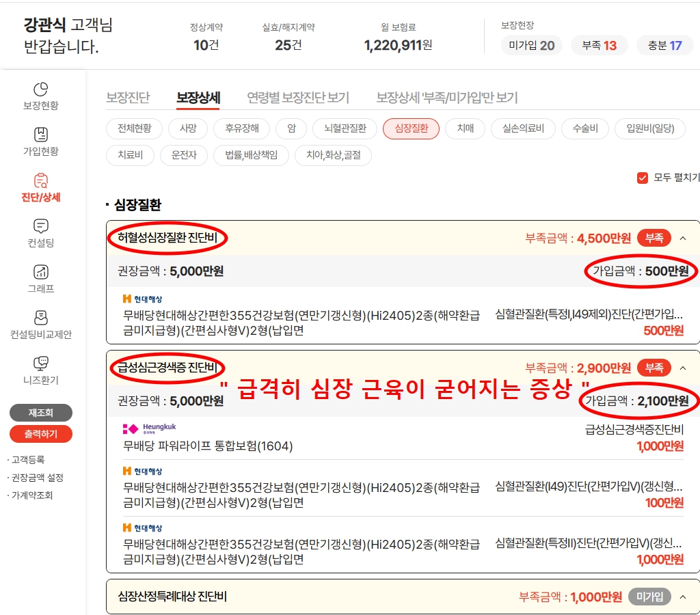Click 심혈관질환(특정,I49제외)진단 coverage text
Screen dimensions: 700x615
(x=589, y=314)
